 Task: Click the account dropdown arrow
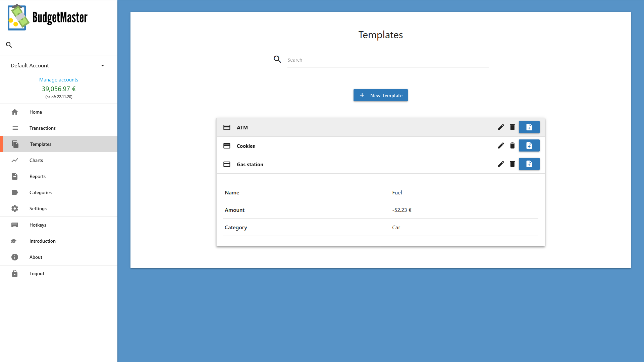[103, 66]
